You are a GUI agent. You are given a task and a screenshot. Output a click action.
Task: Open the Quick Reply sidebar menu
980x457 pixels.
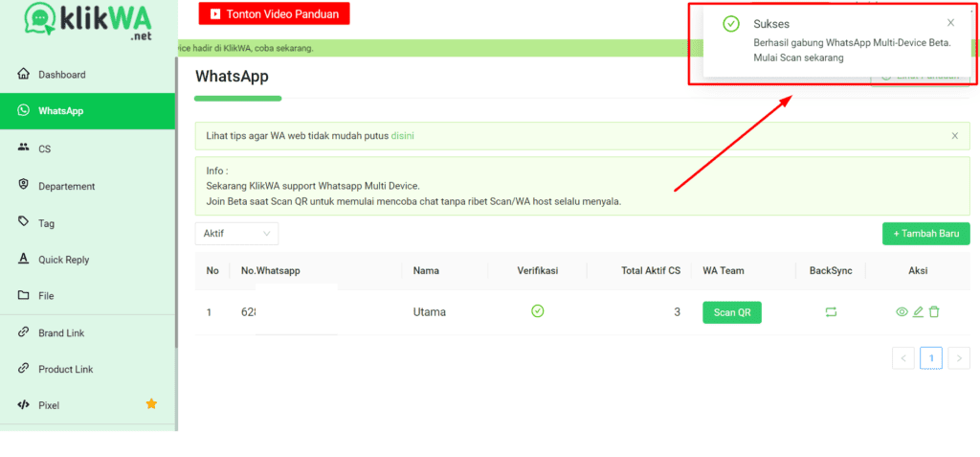[x=63, y=260]
